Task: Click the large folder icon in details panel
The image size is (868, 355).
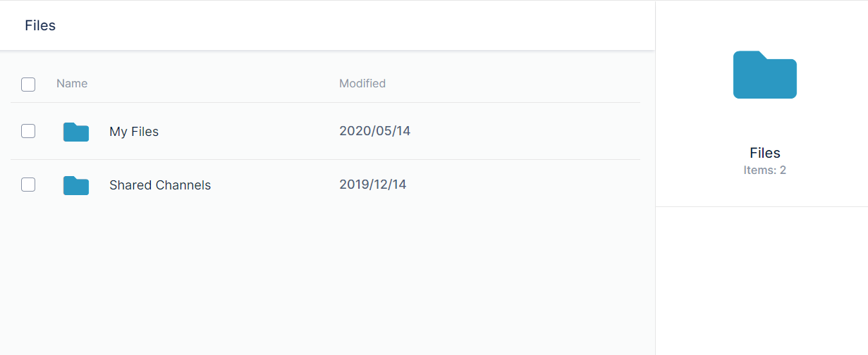Action: 765,75
